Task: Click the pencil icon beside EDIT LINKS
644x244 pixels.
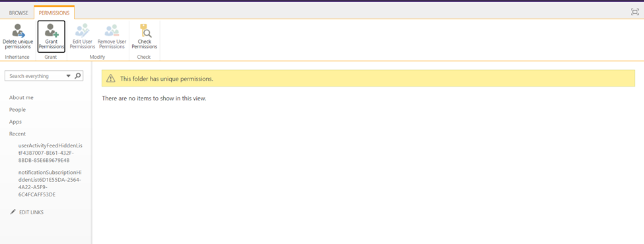Action: [x=13, y=212]
